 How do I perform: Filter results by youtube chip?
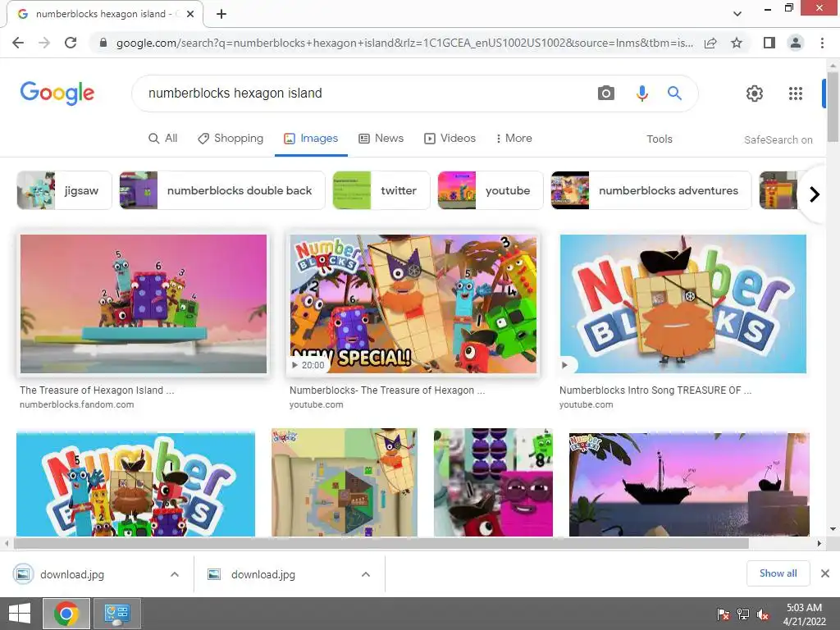point(491,190)
